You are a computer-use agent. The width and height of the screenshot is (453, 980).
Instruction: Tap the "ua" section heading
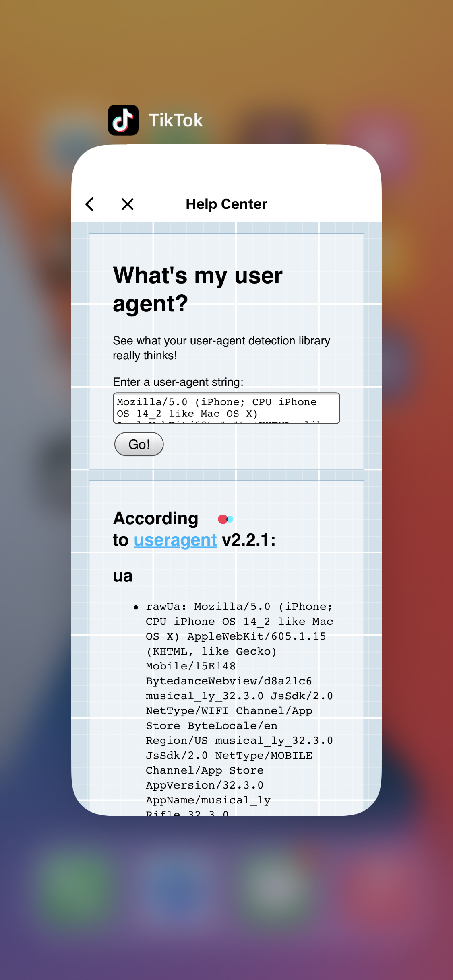tap(123, 576)
